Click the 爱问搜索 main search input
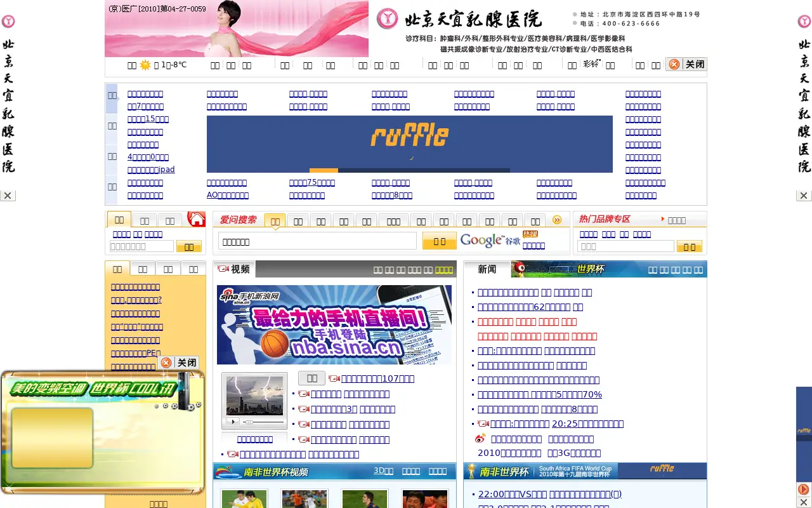Screen dimensions: 812x508 (x=317, y=241)
